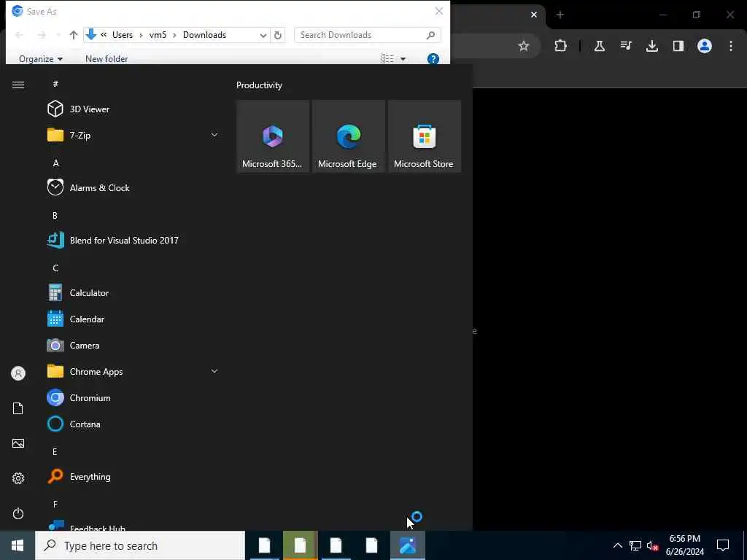The image size is (747, 560).
Task: Open address path dropdown in Save As
Action: [263, 35]
